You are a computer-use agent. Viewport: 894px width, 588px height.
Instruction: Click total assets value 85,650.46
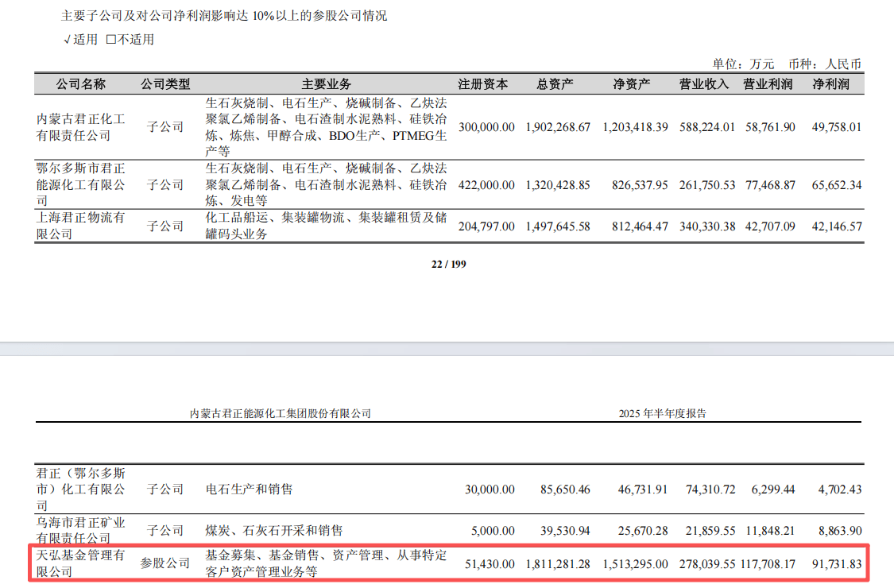565,489
